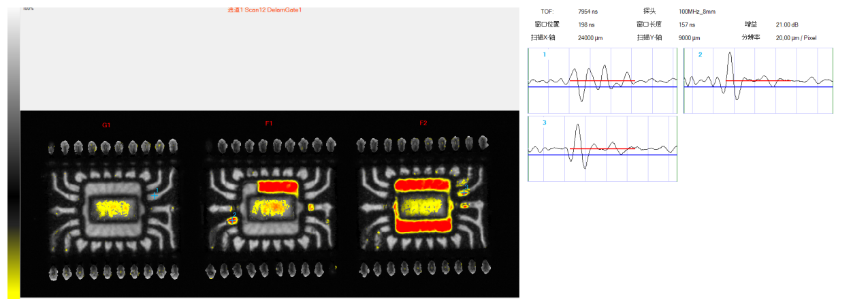The image size is (868, 305).
Task: Select the F2 sample label
Action: (423, 123)
